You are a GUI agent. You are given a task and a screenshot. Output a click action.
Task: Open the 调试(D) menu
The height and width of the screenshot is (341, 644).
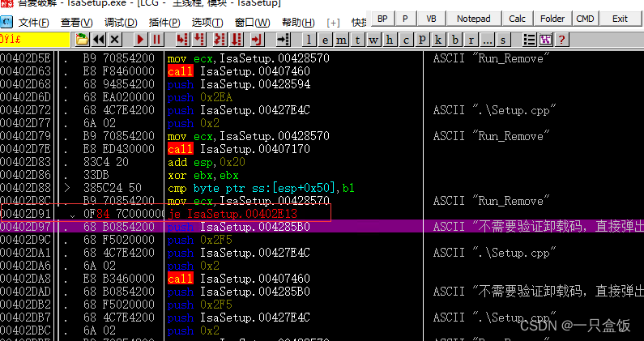click(121, 22)
